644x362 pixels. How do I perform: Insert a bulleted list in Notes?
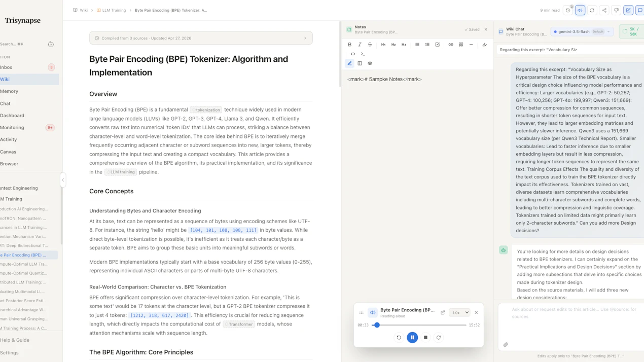pos(417,45)
